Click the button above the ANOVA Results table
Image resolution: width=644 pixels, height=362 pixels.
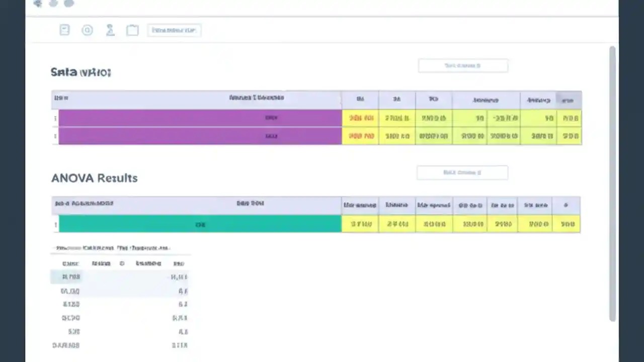pyautogui.click(x=462, y=172)
